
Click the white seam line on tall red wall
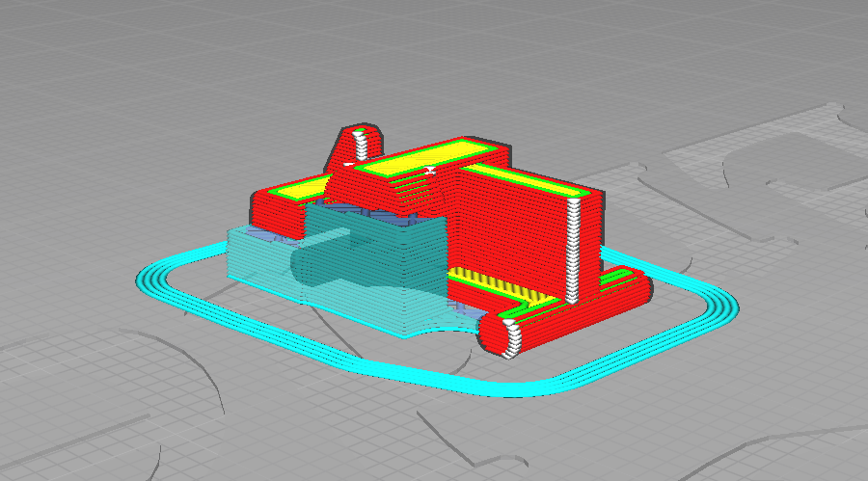pos(574,251)
